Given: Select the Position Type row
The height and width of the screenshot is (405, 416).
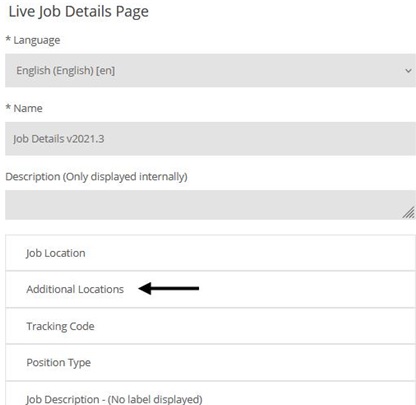Looking at the screenshot, I should coord(210,362).
